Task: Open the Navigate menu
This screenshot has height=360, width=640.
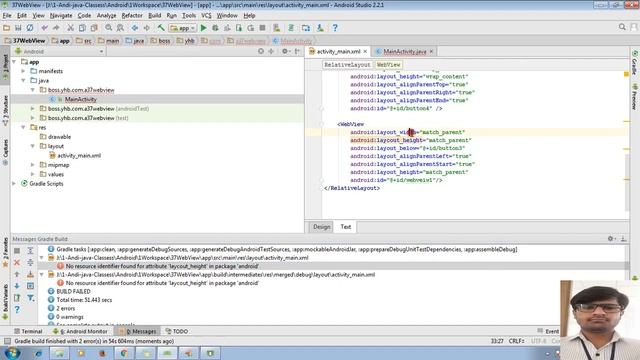Action: [61, 16]
